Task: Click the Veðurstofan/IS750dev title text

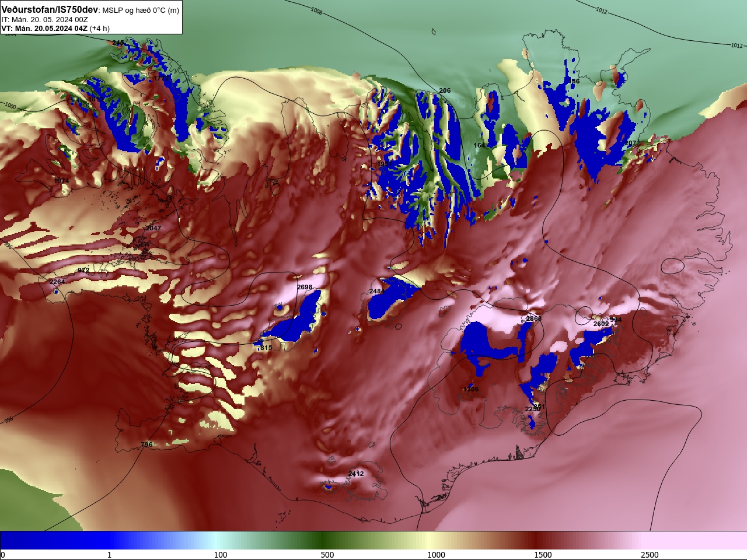Action: click(50, 10)
